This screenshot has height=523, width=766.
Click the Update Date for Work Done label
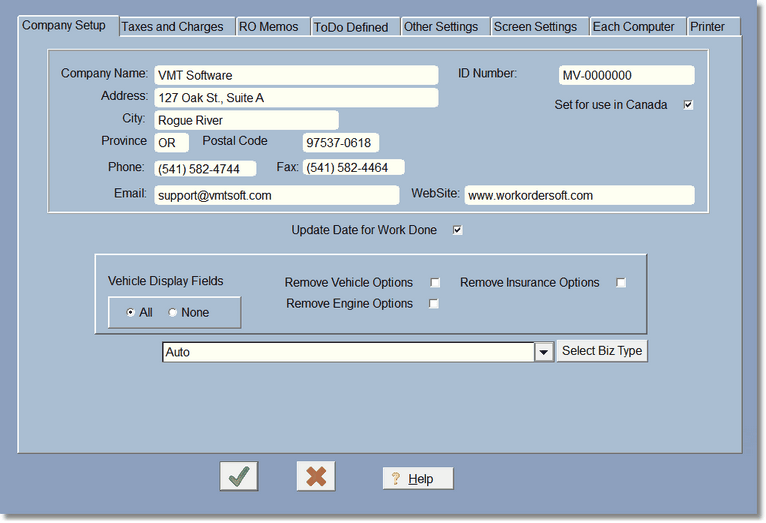click(x=364, y=230)
